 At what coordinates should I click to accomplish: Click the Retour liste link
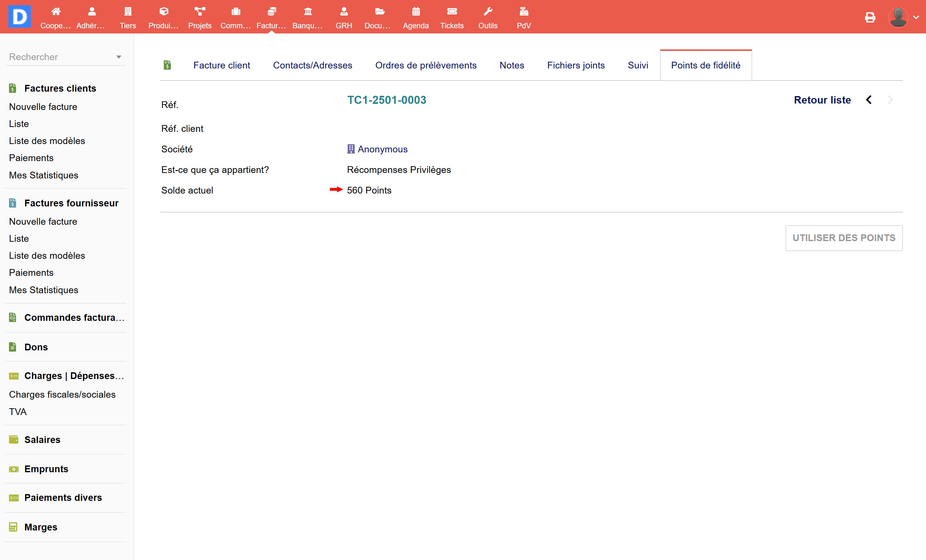pos(822,100)
